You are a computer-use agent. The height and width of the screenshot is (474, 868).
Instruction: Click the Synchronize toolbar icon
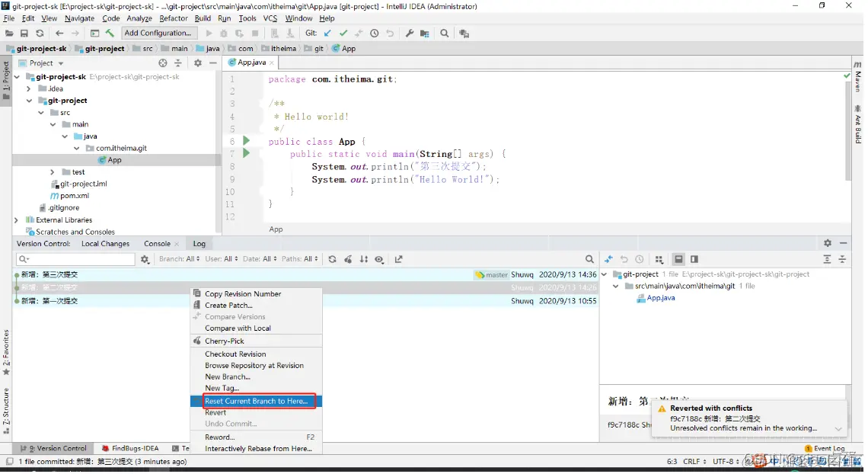coord(40,34)
